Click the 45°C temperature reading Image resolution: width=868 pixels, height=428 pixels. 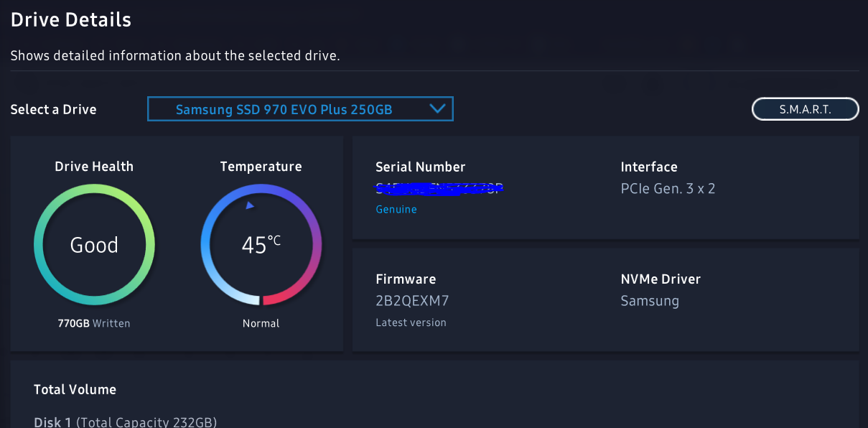[260, 245]
